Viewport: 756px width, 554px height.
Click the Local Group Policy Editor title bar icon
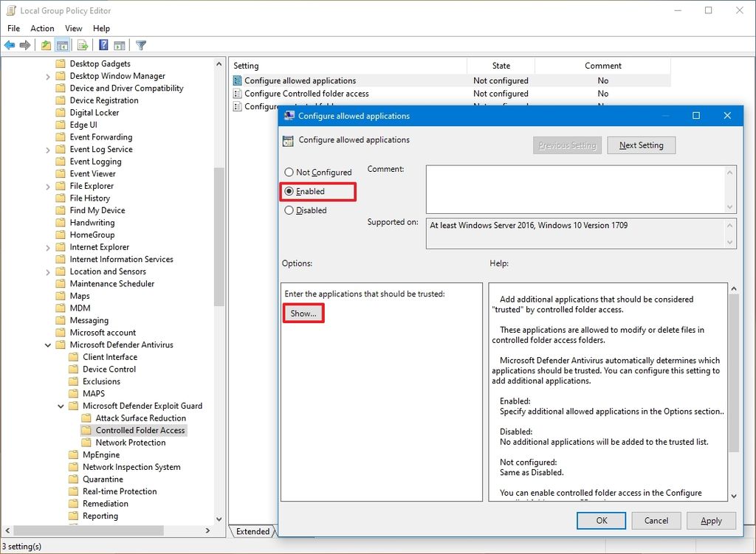(10, 10)
